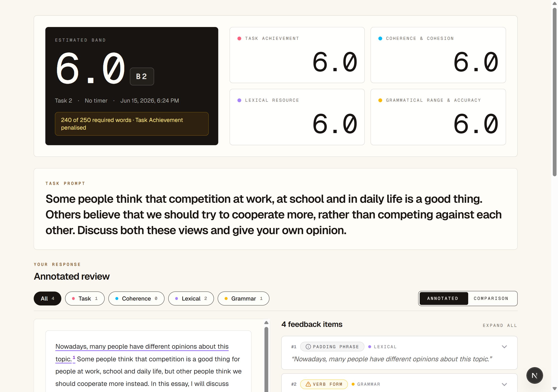The width and height of the screenshot is (558, 392).
Task: Click the essay panel scrollbar
Action: [266, 360]
